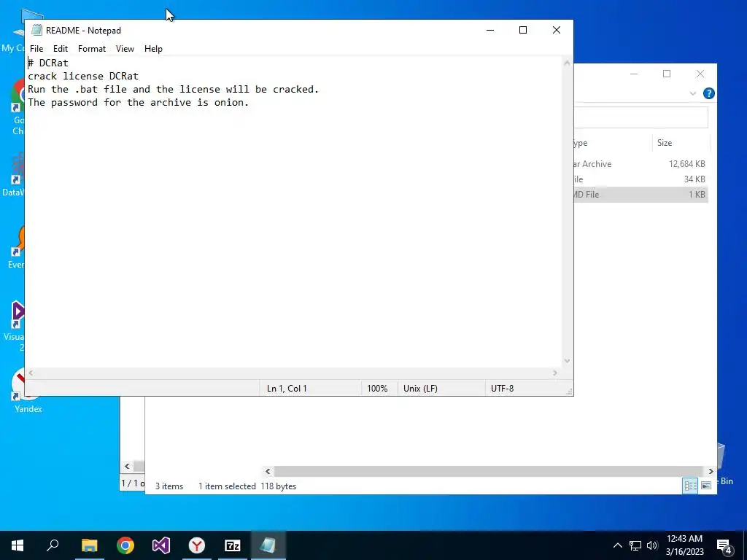
Task: Switch to Notepad taskbar icon
Action: (x=268, y=545)
